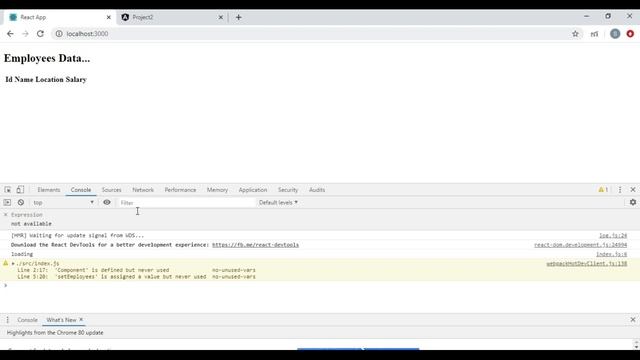View site information icon in address bar
The width and height of the screenshot is (640, 360).
click(x=59, y=34)
